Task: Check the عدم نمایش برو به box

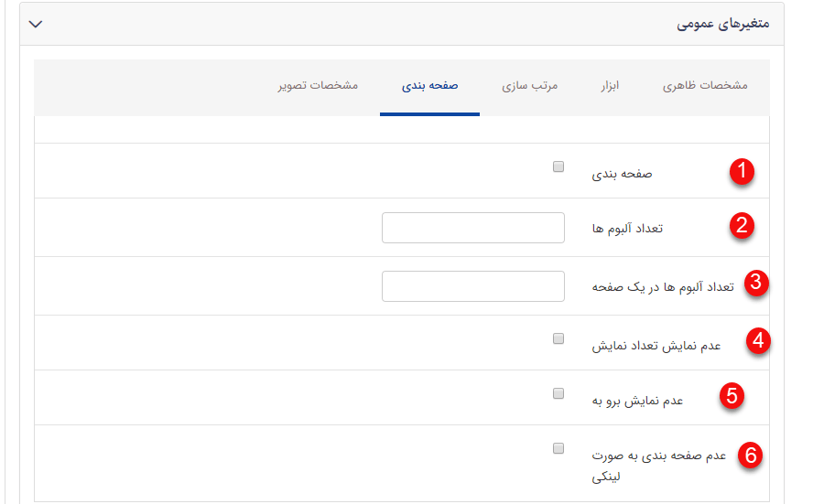Action: [x=558, y=393]
